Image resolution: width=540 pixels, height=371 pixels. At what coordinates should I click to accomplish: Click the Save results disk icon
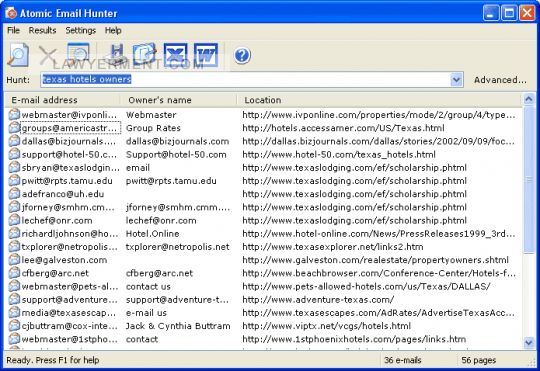click(116, 54)
